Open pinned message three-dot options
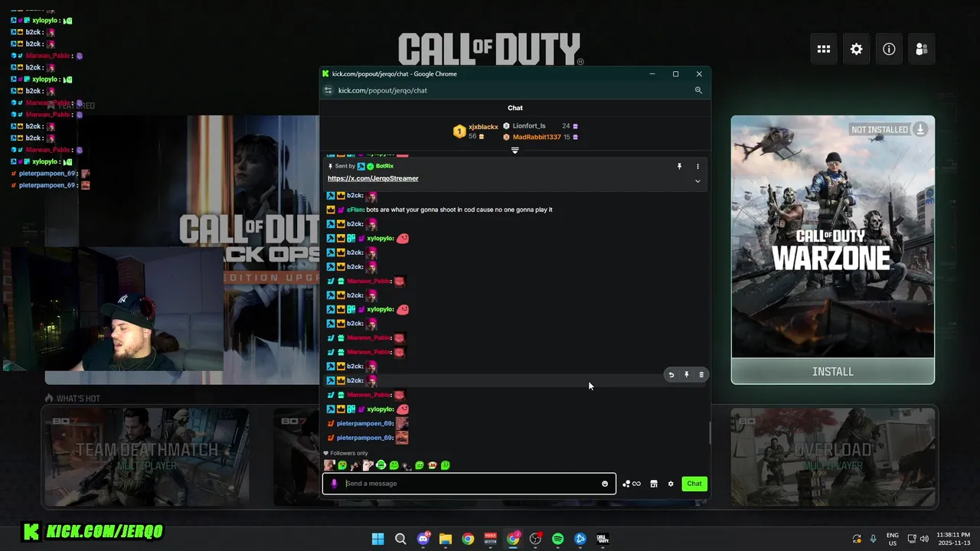 click(x=697, y=166)
